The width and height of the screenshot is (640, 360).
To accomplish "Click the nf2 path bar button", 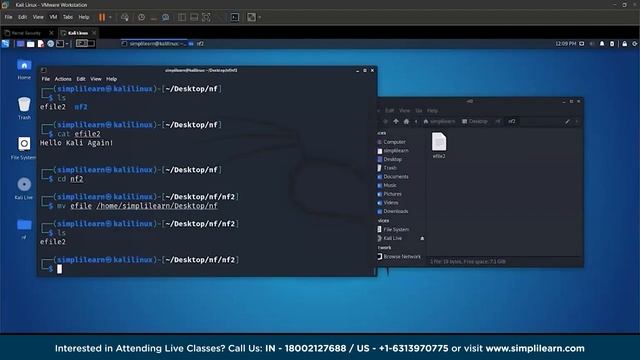I will [512, 121].
